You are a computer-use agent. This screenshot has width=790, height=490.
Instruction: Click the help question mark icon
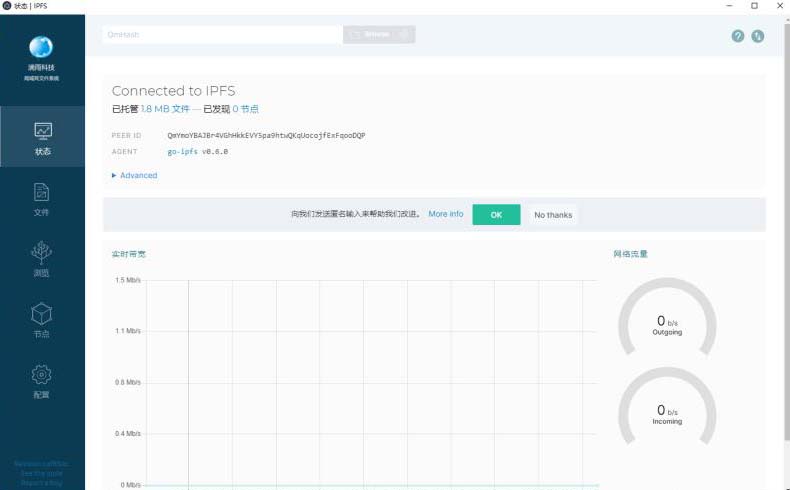pyautogui.click(x=738, y=36)
